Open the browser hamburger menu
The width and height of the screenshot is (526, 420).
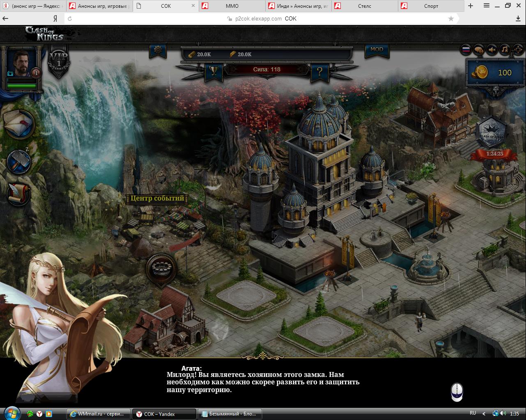pos(487,6)
